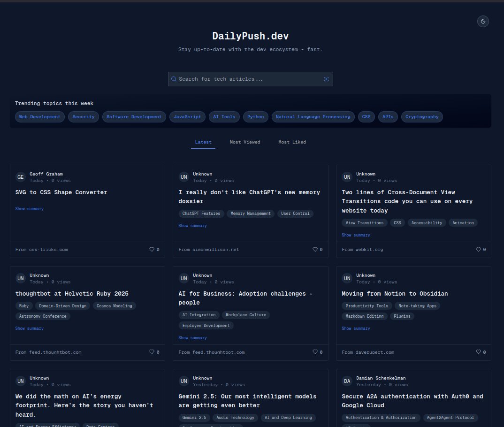This screenshot has height=427, width=504.
Task: Click the DA avatar of Damian Schenkelman
Action: 347,381
